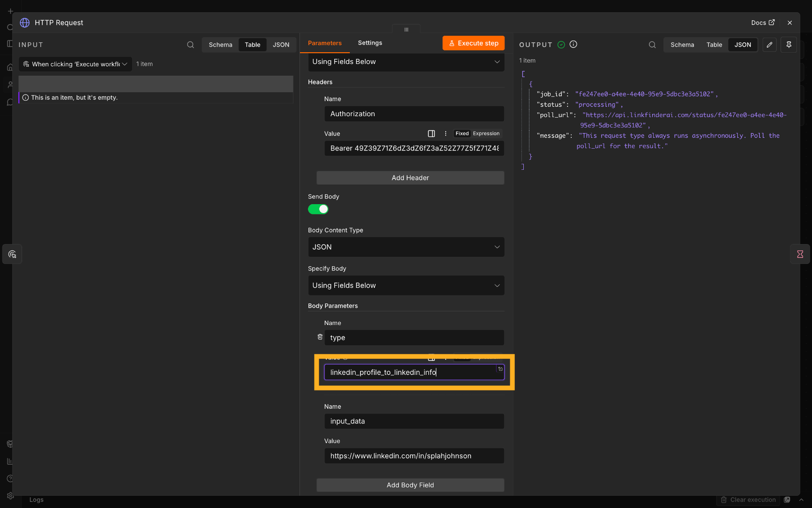
Task: Open Authorization value options menu
Action: coord(446,134)
